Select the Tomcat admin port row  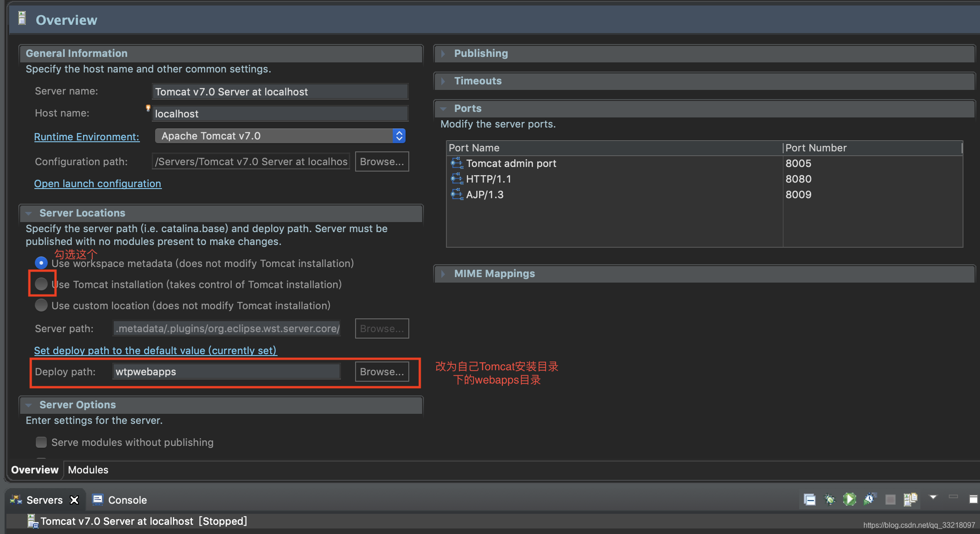coord(704,163)
